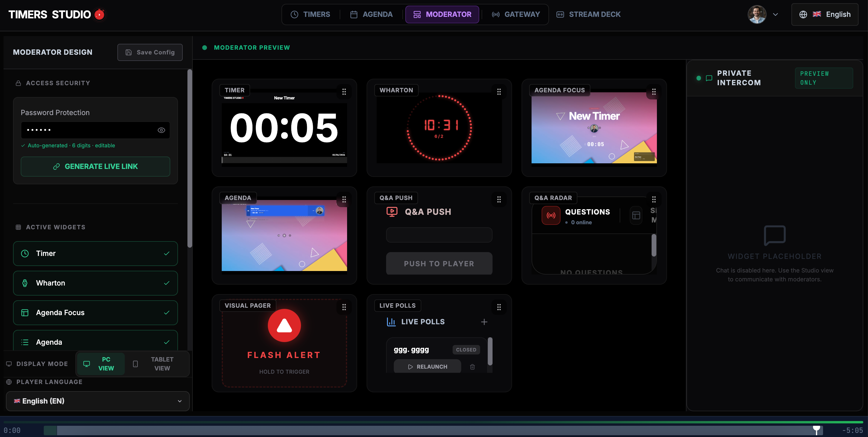The image size is (868, 437).
Task: Click Q&A Radar widget drag handle
Action: (654, 200)
